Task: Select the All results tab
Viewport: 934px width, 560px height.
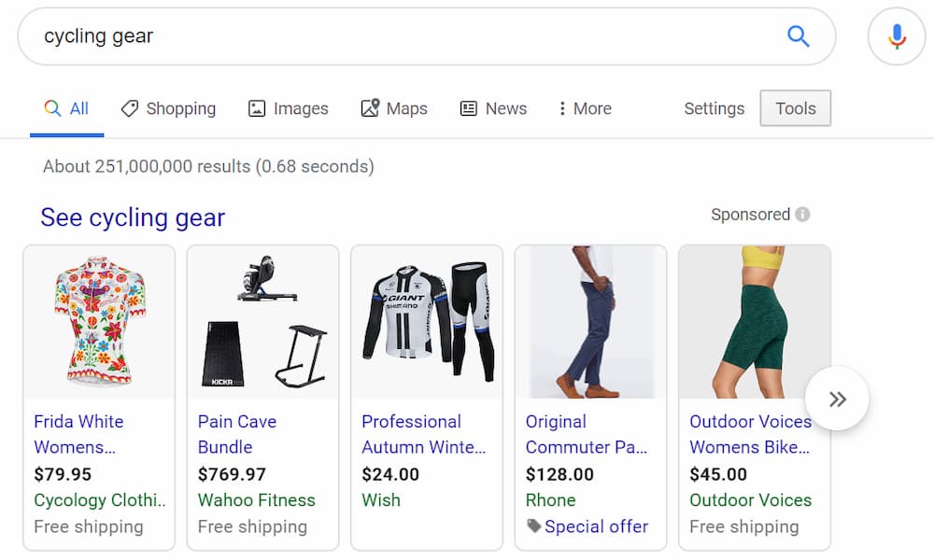Action: (66, 108)
